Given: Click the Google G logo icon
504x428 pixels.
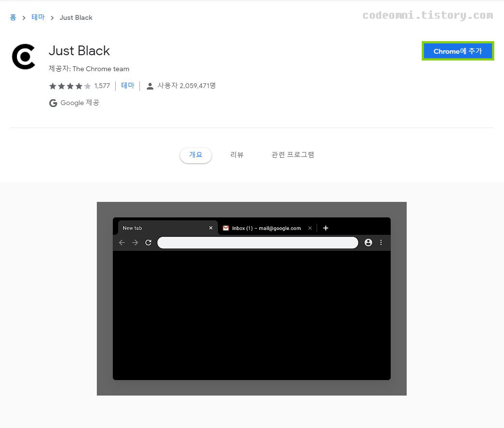Looking at the screenshot, I should pos(53,103).
